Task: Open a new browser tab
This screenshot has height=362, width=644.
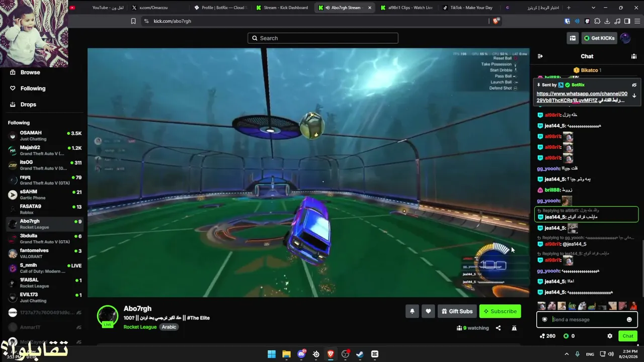Action: coord(569,8)
